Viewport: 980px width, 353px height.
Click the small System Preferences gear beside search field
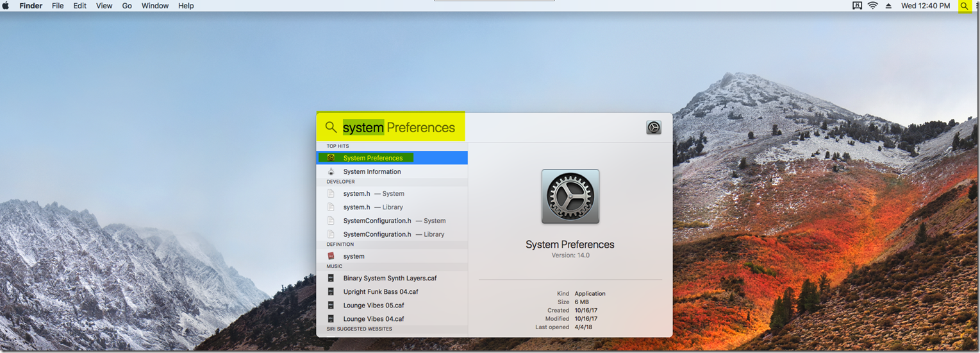pos(653,127)
